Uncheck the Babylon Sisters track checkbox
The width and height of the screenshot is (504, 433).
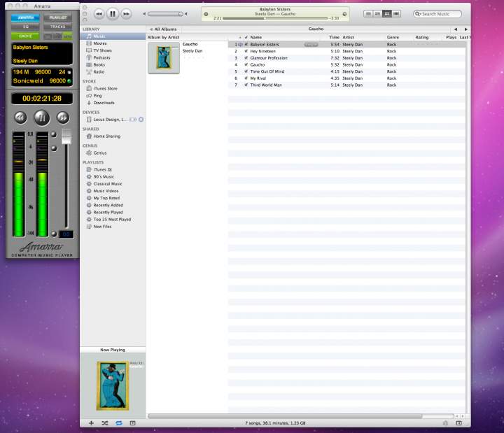pyautogui.click(x=246, y=44)
